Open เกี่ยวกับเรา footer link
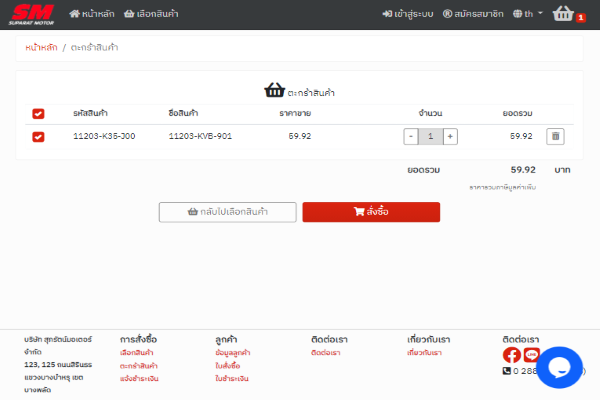This screenshot has width=600, height=400. (424, 353)
